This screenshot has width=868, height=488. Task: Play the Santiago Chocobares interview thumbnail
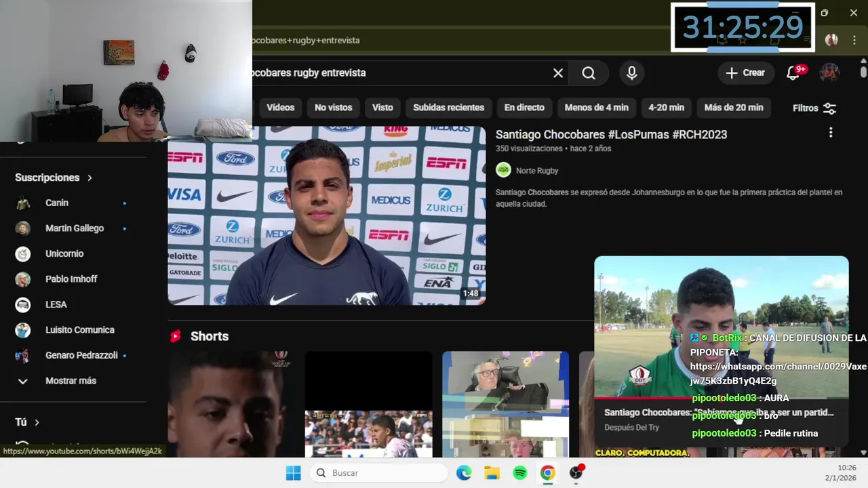pos(327,216)
